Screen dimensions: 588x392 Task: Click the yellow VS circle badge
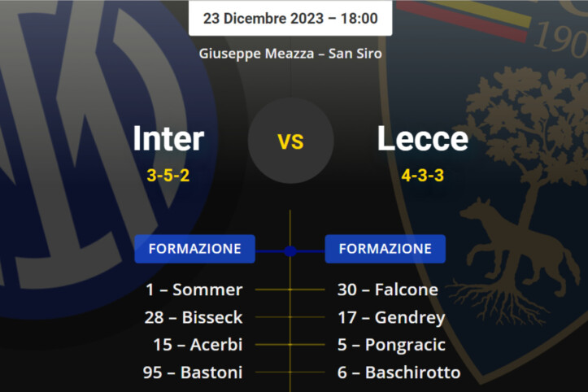pos(290,142)
